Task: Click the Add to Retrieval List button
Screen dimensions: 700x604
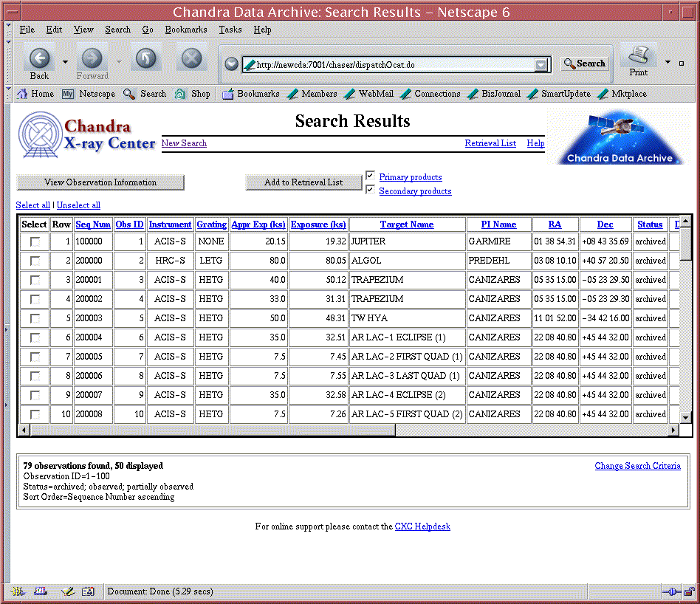Action: [303, 182]
